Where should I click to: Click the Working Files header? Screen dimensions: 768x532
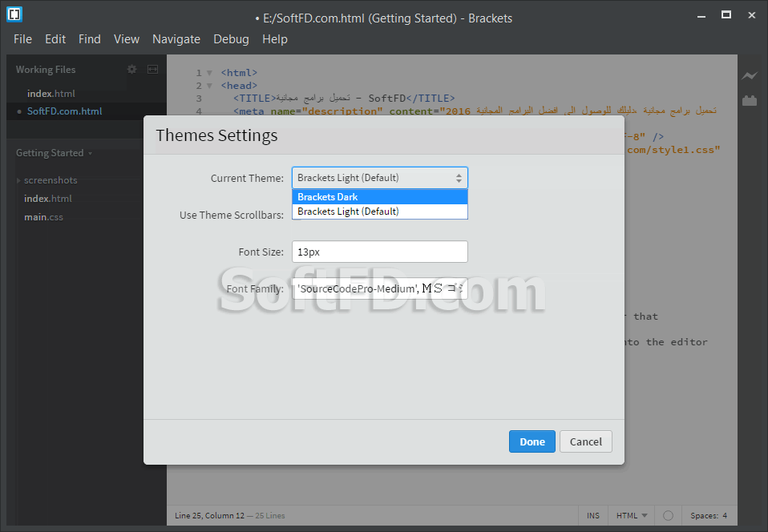click(46, 70)
